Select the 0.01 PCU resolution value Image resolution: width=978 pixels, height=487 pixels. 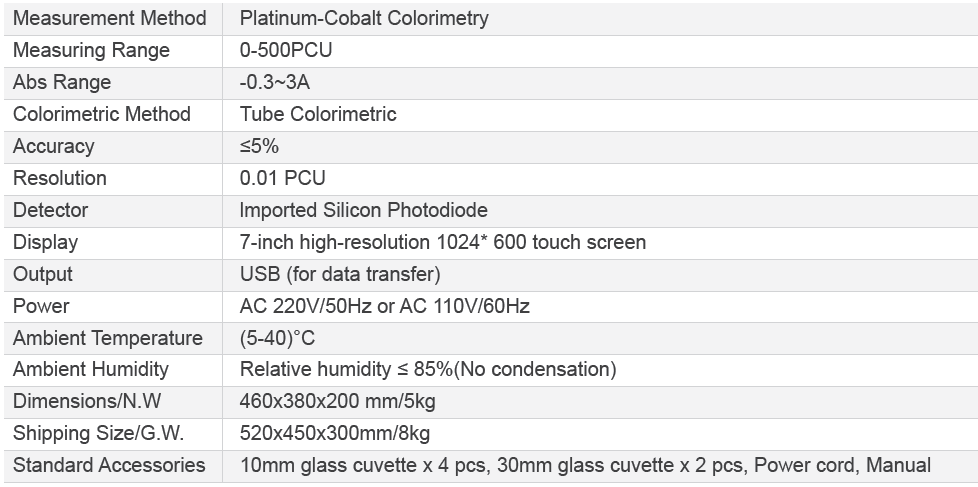[x=283, y=178]
